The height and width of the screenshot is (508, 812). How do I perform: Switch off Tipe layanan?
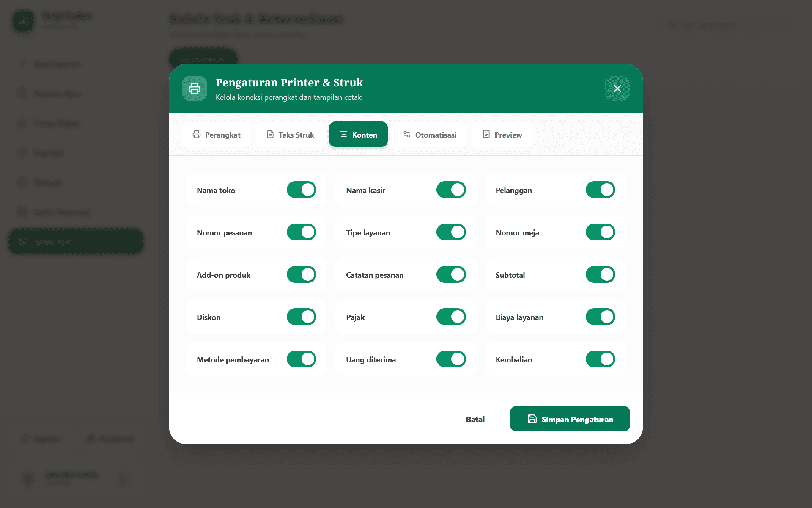click(451, 232)
